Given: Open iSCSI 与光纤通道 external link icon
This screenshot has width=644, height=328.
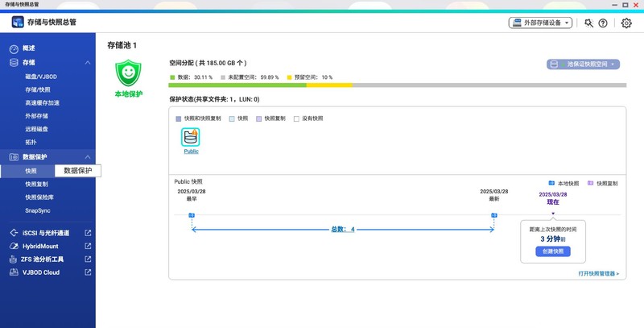Looking at the screenshot, I should click(x=88, y=233).
